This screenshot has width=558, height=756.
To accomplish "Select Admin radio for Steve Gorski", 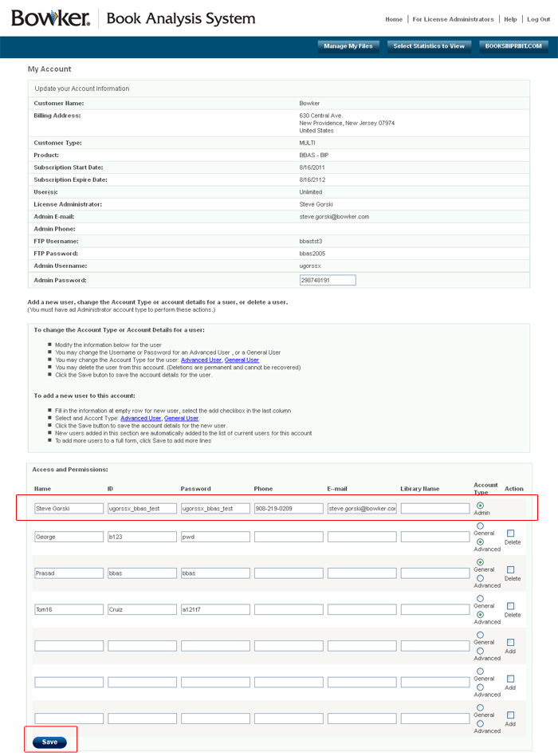I will click(x=480, y=506).
